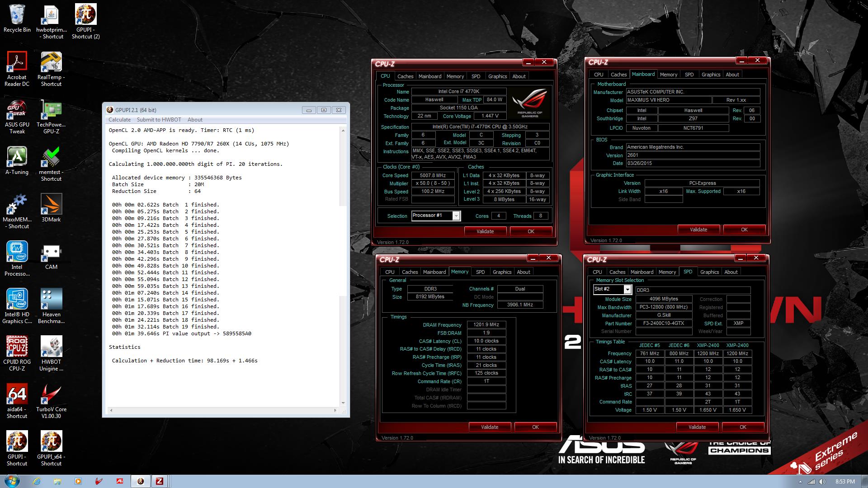Screen dimensions: 868x488
Task: Launch the 3DMark desktop icon
Action: pos(51,208)
